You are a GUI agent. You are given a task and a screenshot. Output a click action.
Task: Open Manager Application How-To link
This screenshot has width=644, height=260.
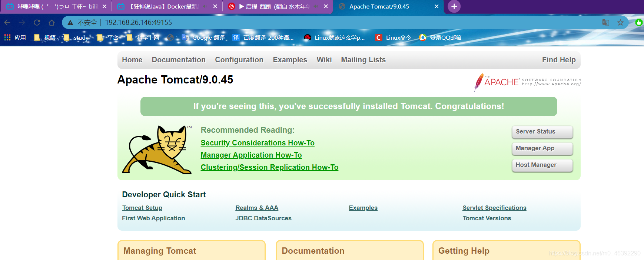click(251, 155)
